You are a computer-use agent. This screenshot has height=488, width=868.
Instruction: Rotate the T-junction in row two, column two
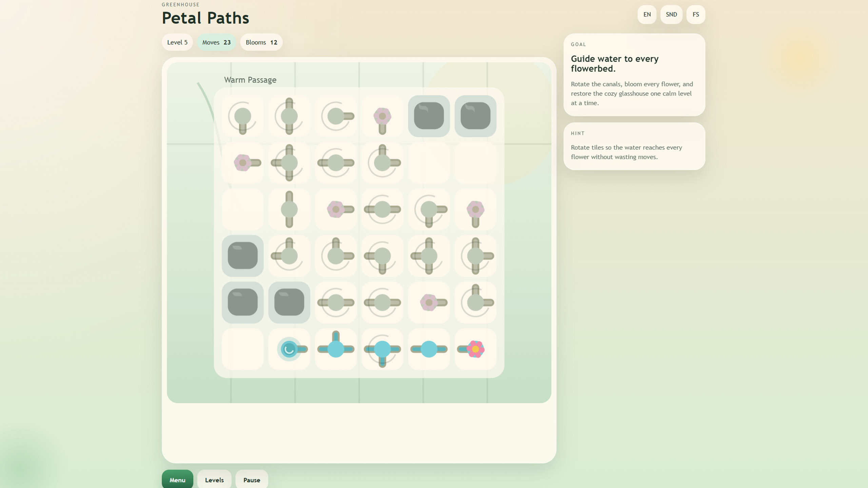pos(289,163)
